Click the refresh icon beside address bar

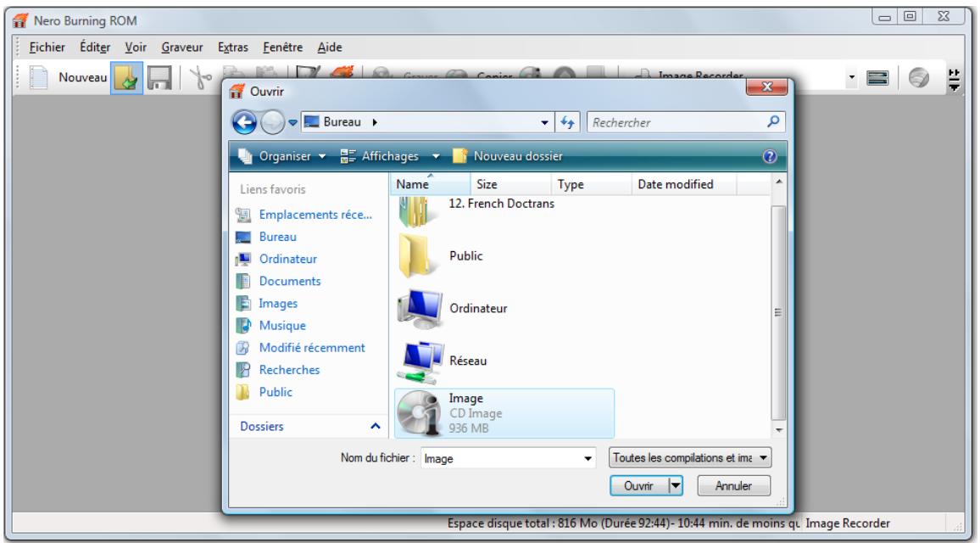(567, 123)
